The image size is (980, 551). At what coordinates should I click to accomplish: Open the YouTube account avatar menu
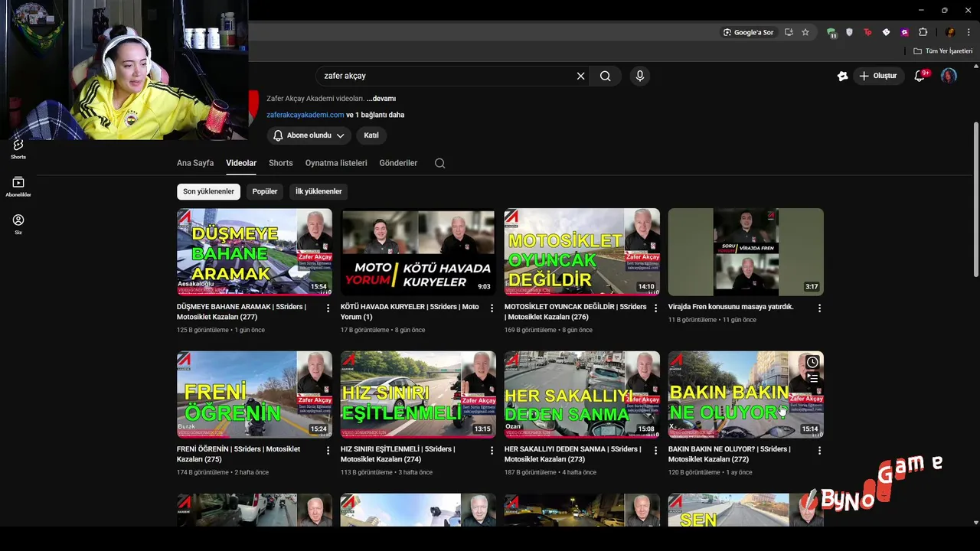(949, 76)
